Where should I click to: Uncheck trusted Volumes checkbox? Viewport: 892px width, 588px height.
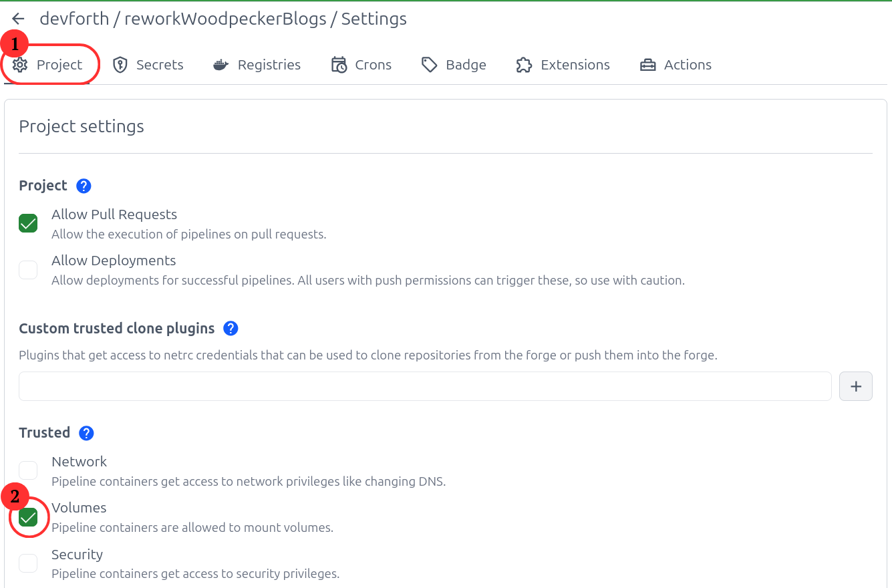click(x=28, y=517)
